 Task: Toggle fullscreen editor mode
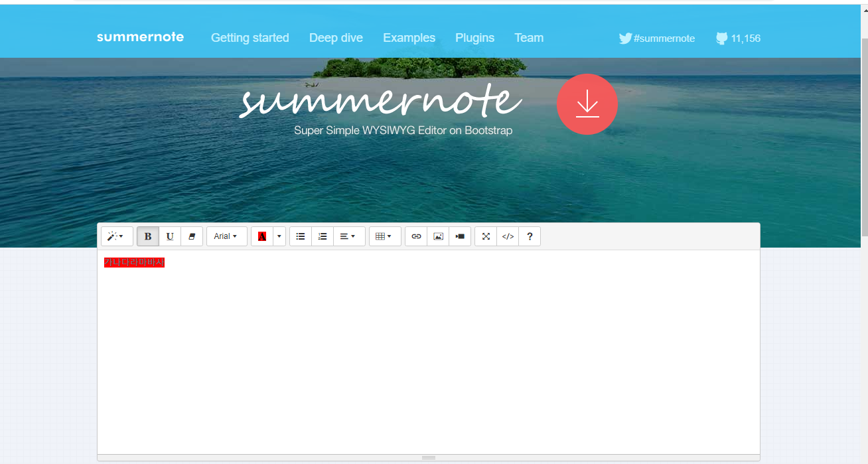pyautogui.click(x=486, y=236)
